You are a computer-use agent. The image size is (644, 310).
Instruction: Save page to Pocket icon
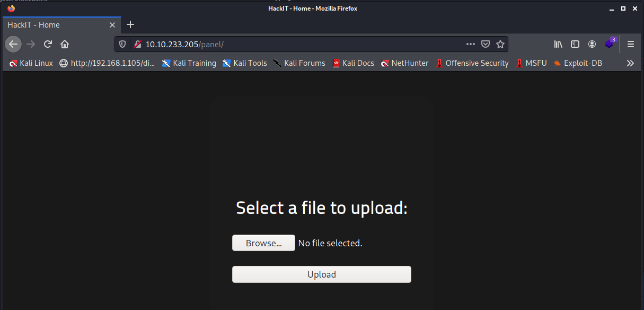click(x=486, y=44)
